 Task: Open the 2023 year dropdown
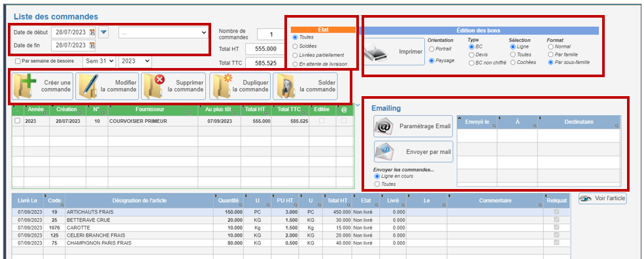135,61
